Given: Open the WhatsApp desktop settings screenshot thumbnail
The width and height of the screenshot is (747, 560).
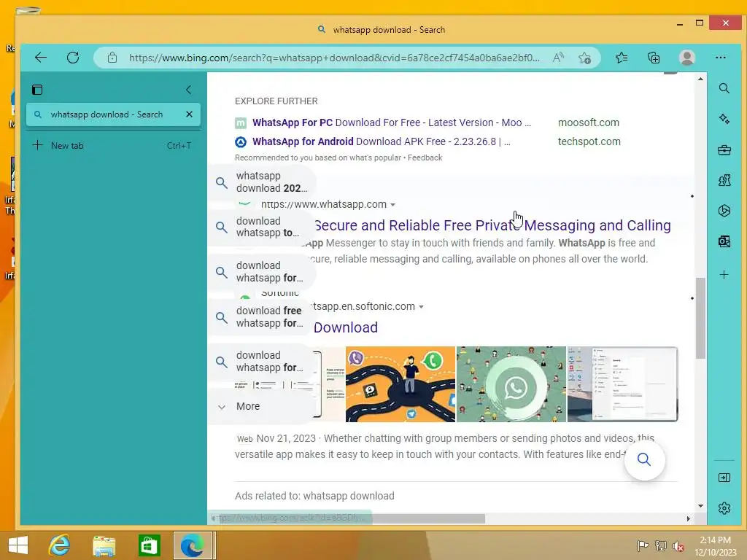Looking at the screenshot, I should (x=622, y=384).
